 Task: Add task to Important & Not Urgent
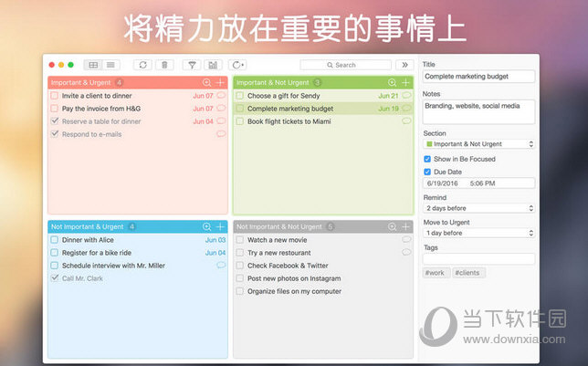(x=405, y=82)
